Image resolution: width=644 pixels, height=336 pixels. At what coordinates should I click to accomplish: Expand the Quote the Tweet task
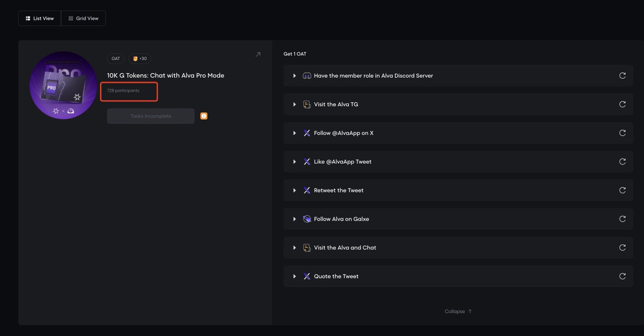click(295, 276)
